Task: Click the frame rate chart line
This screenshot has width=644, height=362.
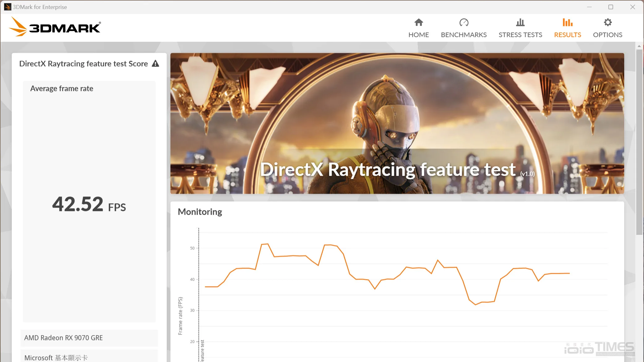Action: [x=387, y=274]
